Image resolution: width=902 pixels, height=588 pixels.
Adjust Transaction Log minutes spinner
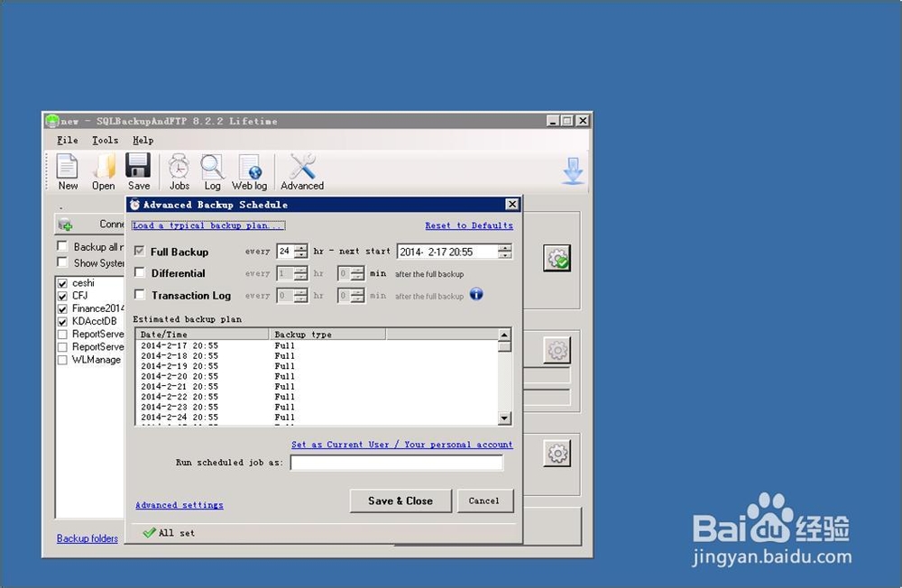click(x=357, y=295)
